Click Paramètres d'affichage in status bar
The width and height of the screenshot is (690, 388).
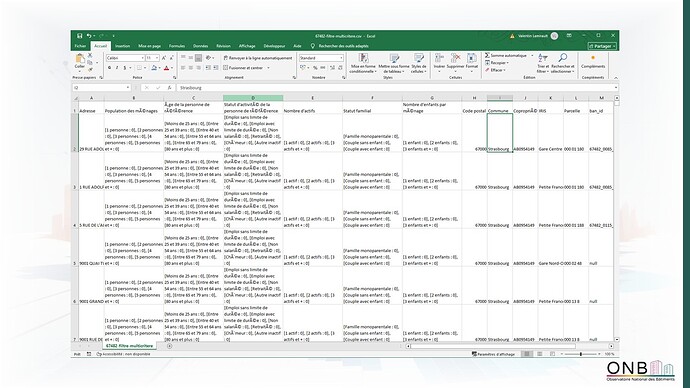pos(493,354)
